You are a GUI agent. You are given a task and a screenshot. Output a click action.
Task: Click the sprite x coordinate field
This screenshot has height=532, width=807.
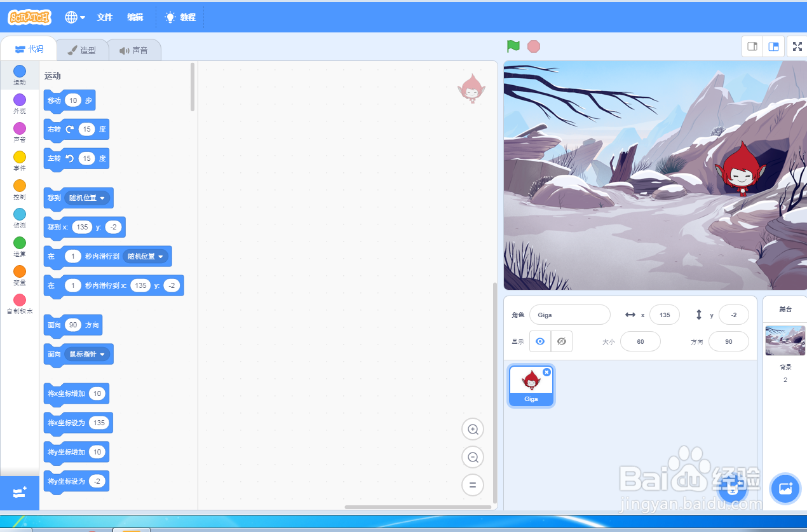pyautogui.click(x=665, y=315)
